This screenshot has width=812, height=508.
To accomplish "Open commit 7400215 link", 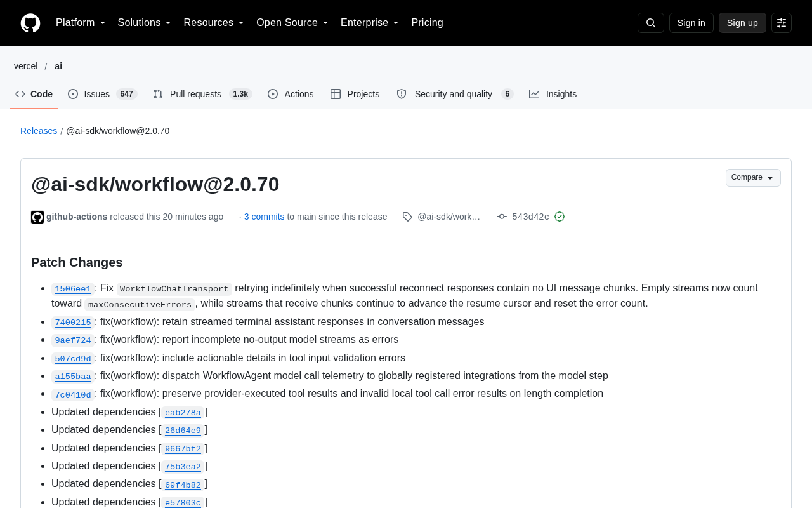I will click(x=73, y=323).
